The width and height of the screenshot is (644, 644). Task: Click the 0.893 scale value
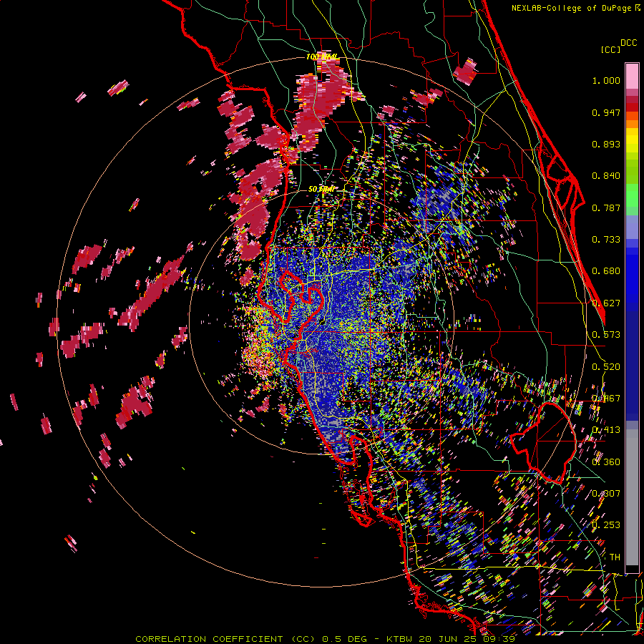coord(606,144)
